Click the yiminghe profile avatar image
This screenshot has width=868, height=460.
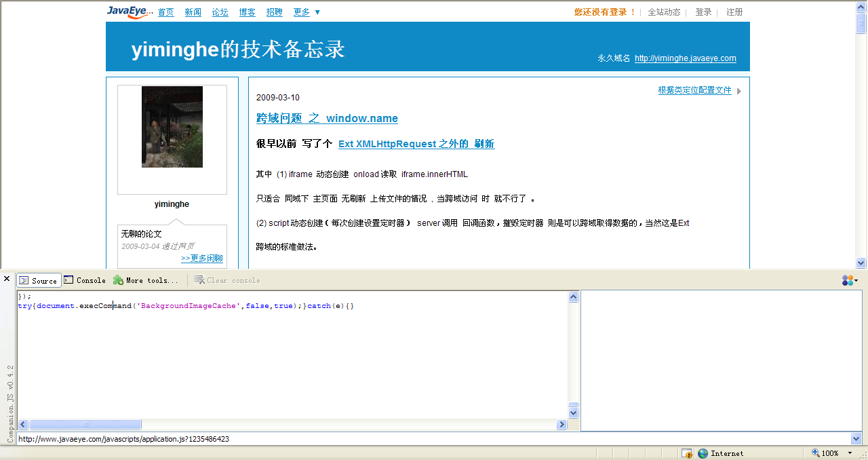pos(172,127)
